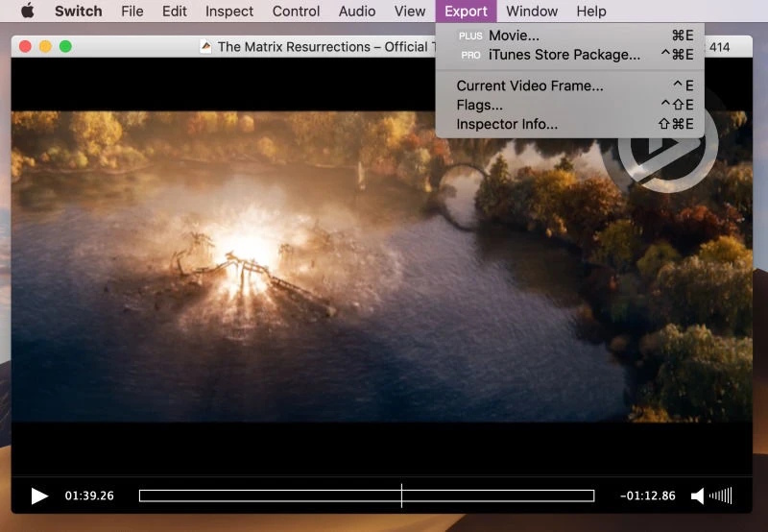The width and height of the screenshot is (768, 532).
Task: Choose Movie... from the Export menu
Action: [569, 36]
